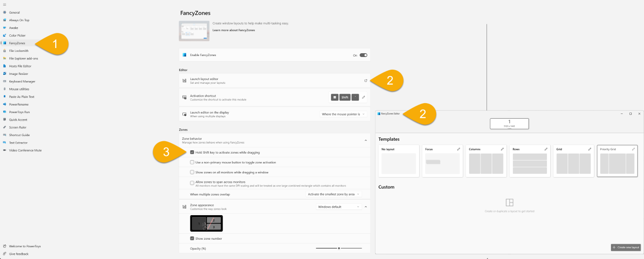Turn off Enable FancyZones switch
Image resolution: width=644 pixels, height=259 pixels.
point(363,55)
